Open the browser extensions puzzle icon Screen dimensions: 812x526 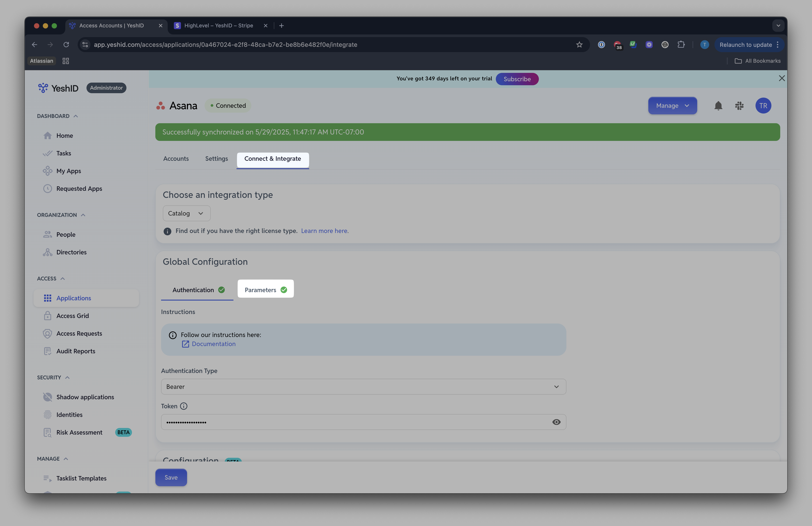681,45
